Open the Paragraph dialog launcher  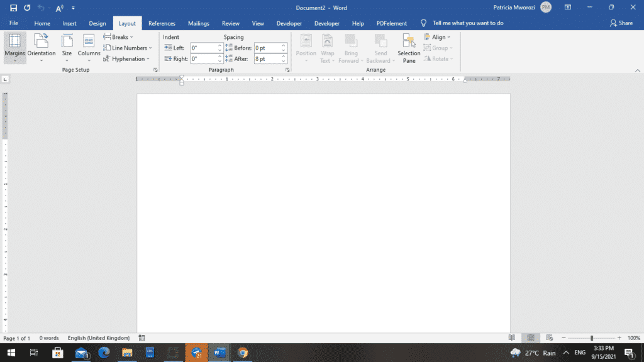pyautogui.click(x=287, y=70)
